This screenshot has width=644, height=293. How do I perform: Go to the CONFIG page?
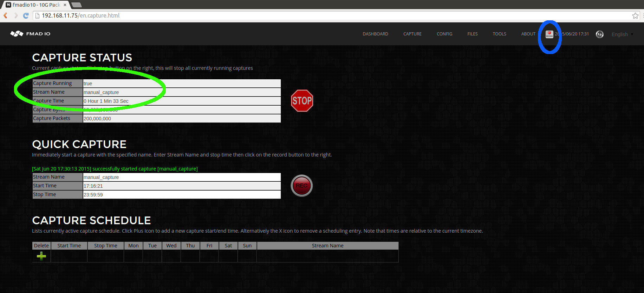click(444, 34)
